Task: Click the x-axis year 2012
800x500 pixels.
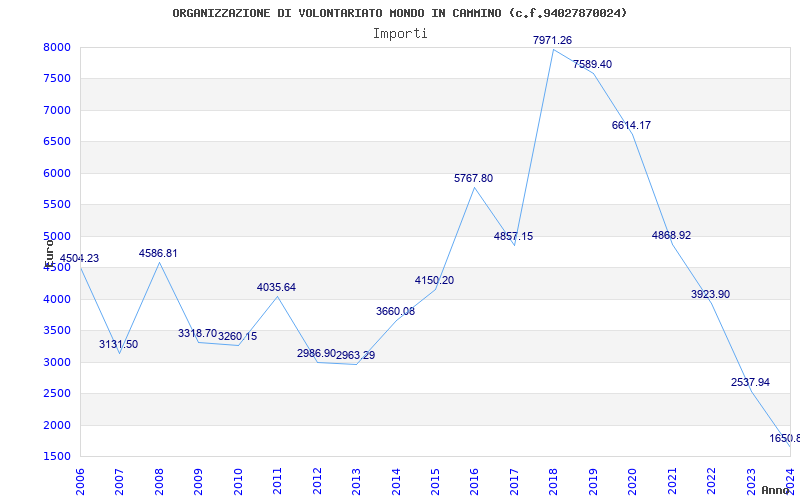Action: coord(317,480)
